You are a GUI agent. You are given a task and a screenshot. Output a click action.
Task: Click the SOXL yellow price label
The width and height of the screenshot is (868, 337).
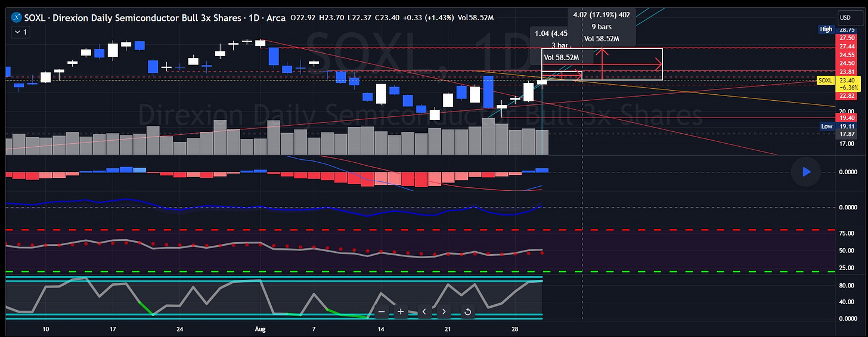824,80
